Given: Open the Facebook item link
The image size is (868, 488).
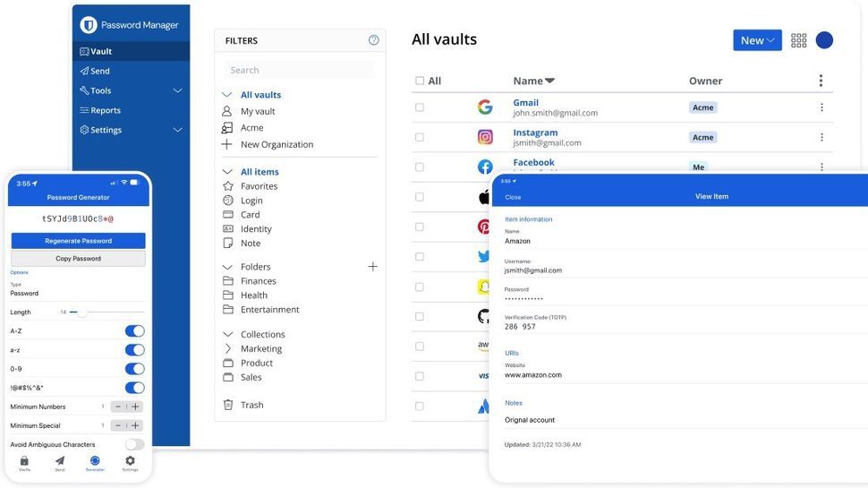Looking at the screenshot, I should point(533,162).
